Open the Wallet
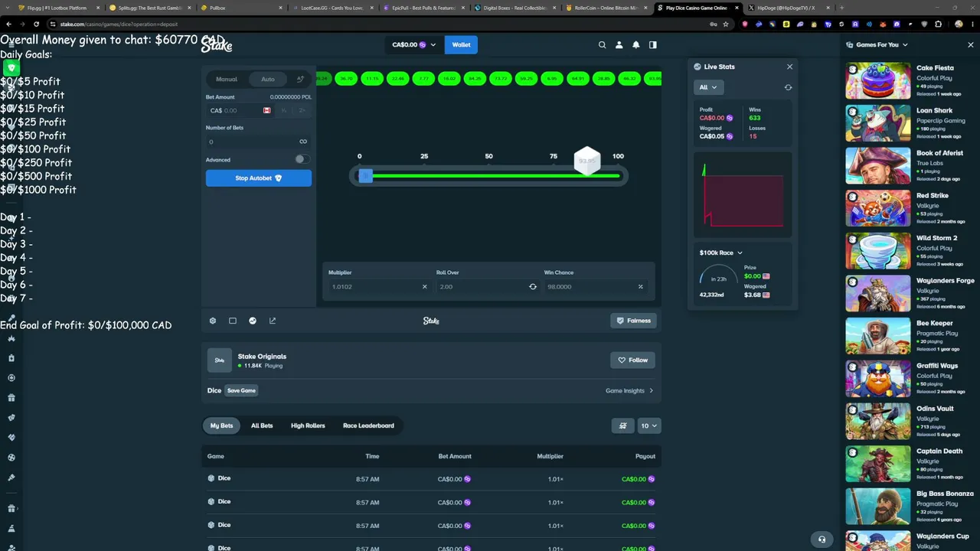This screenshot has width=980, height=551. coord(461,45)
